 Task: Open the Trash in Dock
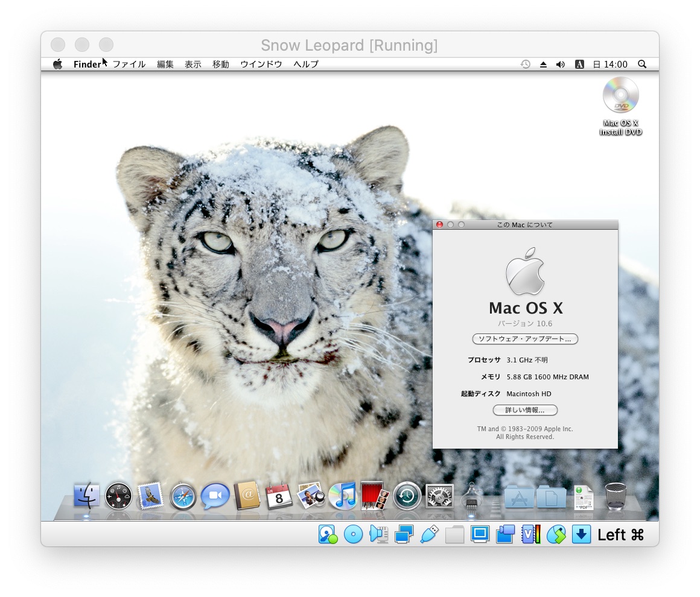click(616, 496)
